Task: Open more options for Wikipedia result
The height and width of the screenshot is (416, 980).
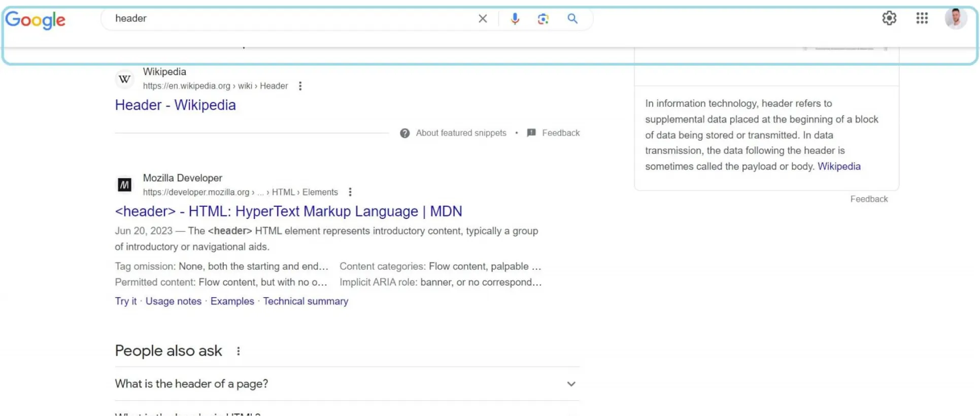Action: (x=300, y=86)
